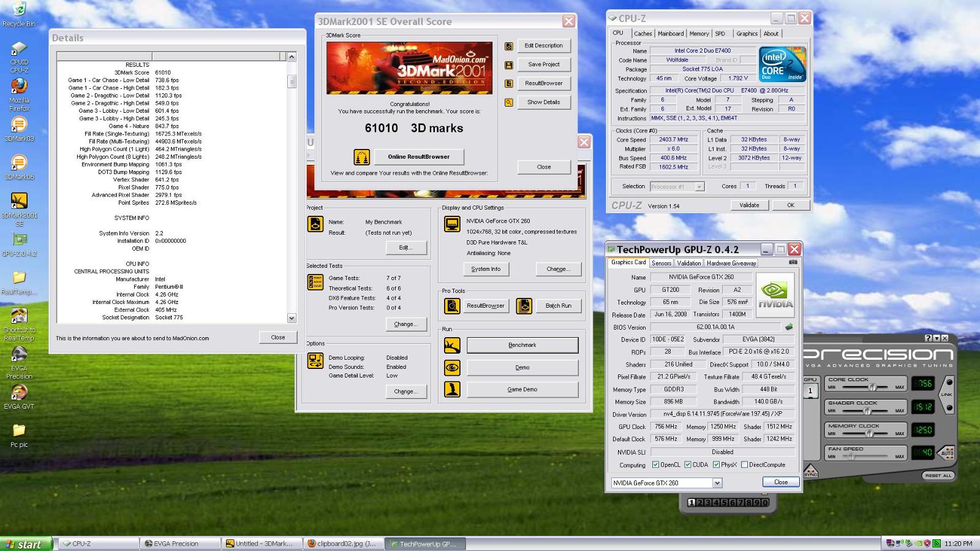Open the Graphics tab in CPU-Z
Viewport: 980px width, 551px height.
tap(747, 34)
